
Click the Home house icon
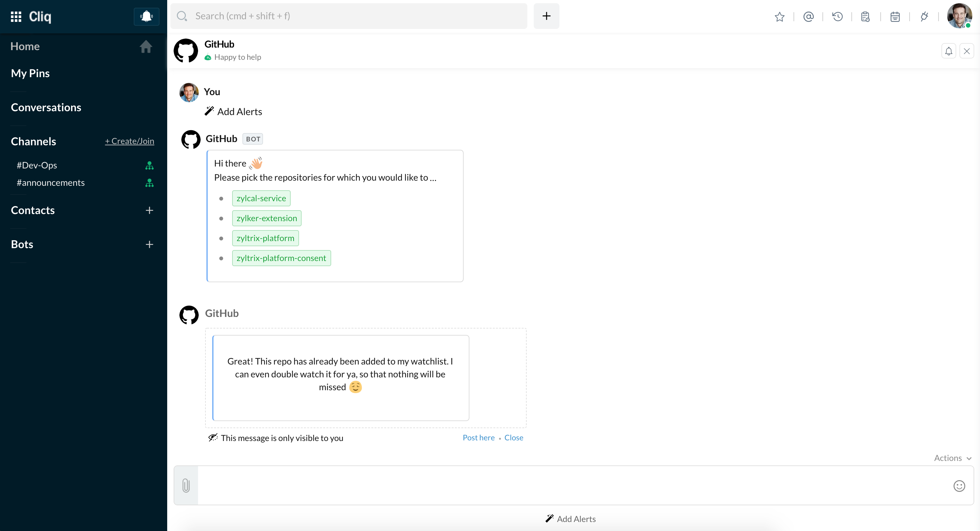coord(146,46)
